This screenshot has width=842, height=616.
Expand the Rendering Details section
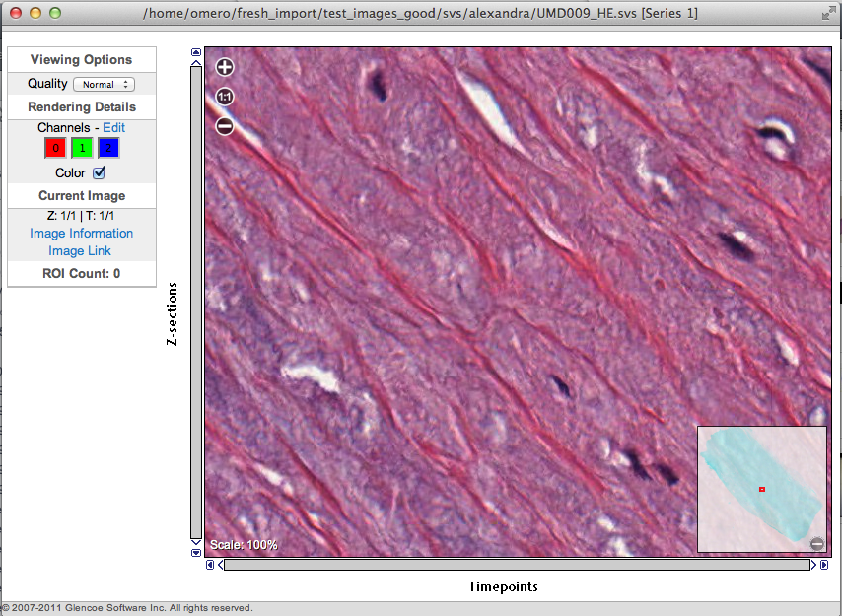pyautogui.click(x=82, y=106)
